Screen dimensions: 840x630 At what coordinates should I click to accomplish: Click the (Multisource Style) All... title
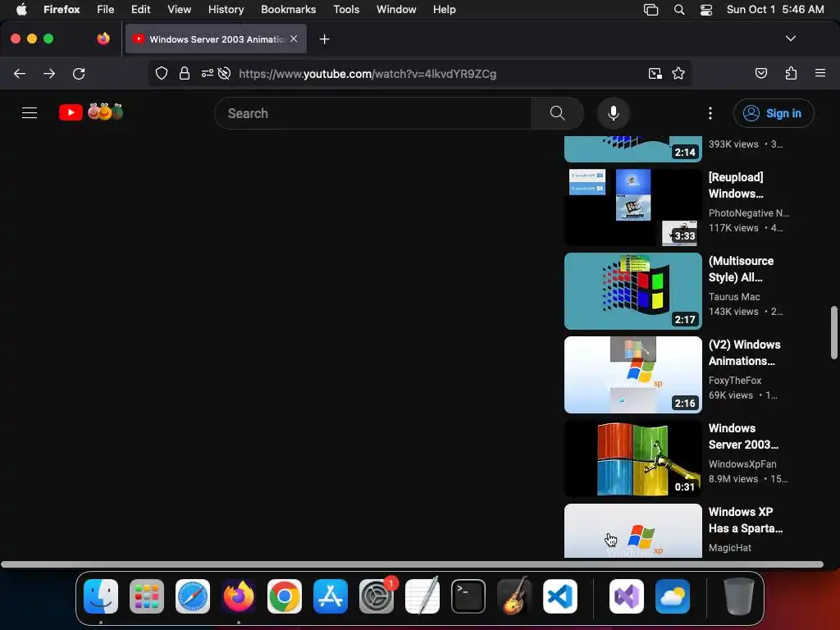point(741,269)
